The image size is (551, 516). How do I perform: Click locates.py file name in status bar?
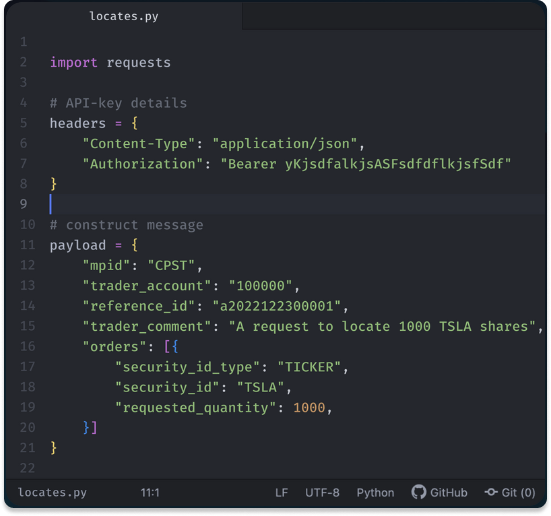click(52, 492)
